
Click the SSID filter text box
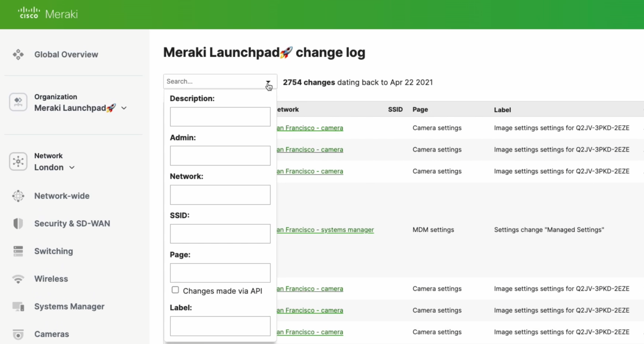pos(220,234)
